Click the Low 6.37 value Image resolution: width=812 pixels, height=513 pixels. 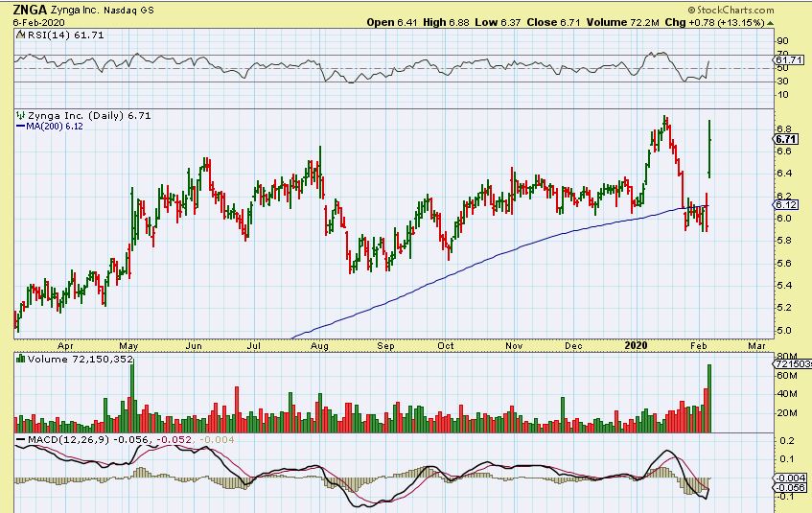pyautogui.click(x=498, y=22)
